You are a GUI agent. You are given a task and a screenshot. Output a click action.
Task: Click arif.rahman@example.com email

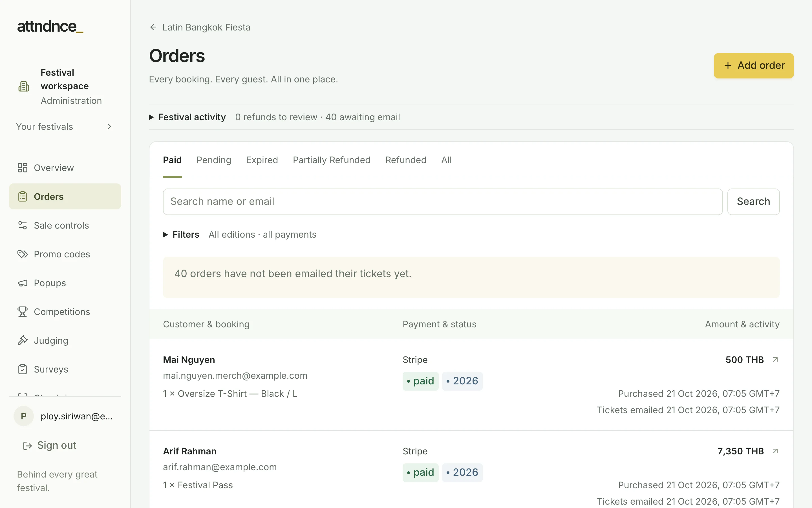(220, 467)
